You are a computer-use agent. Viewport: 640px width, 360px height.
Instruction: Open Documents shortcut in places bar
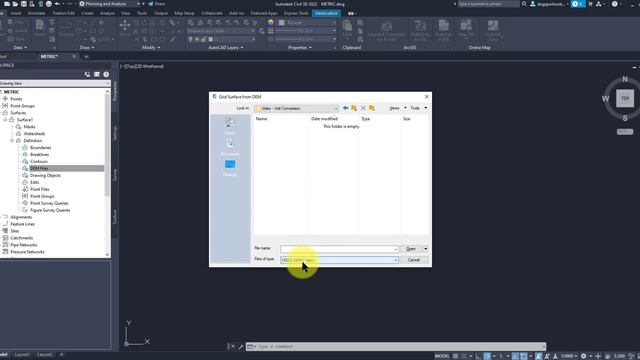230,147
